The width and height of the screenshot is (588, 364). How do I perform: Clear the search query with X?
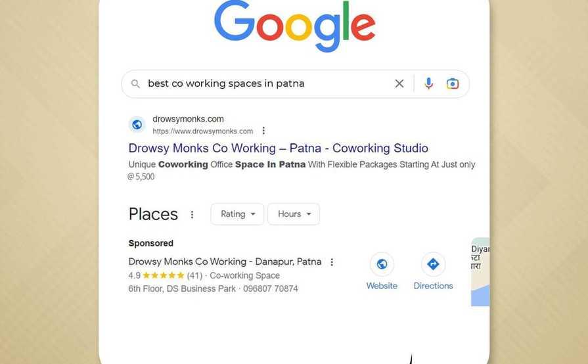click(399, 83)
